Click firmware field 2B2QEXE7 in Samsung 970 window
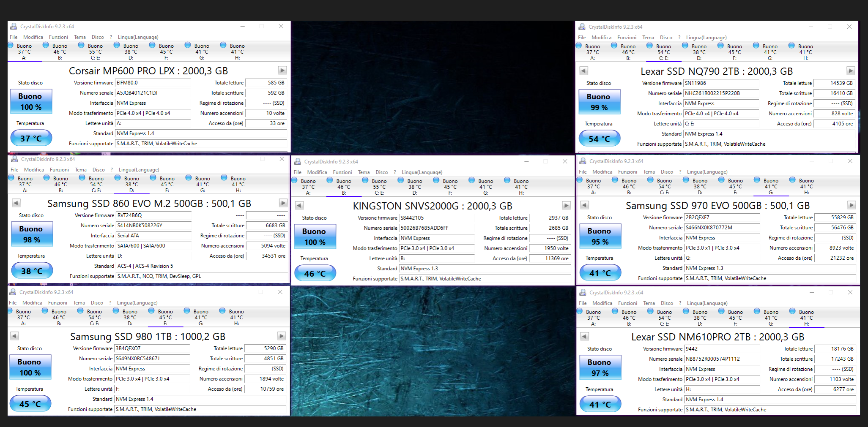The width and height of the screenshot is (868, 427). 722,218
